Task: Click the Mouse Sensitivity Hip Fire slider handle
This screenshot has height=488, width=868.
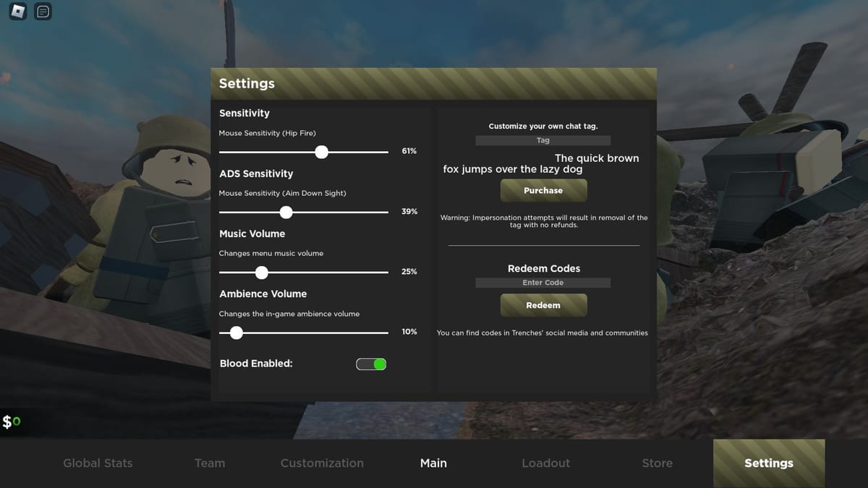Action: [322, 152]
